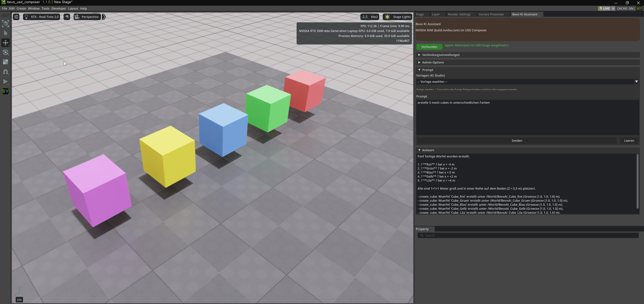Toggle the magnet Snap tool
The width and height of the screenshot is (644, 304).
pos(6,72)
